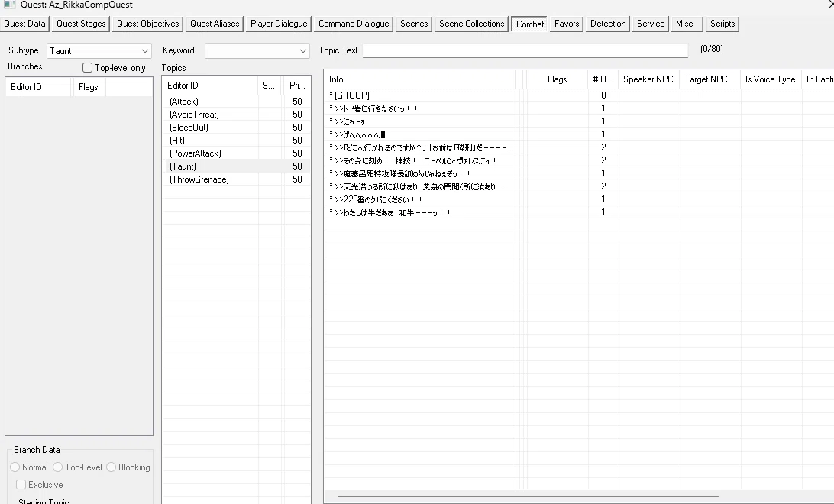Image resolution: width=834 pixels, height=504 pixels.
Task: Select the Top-Level radio button
Action: 57,467
